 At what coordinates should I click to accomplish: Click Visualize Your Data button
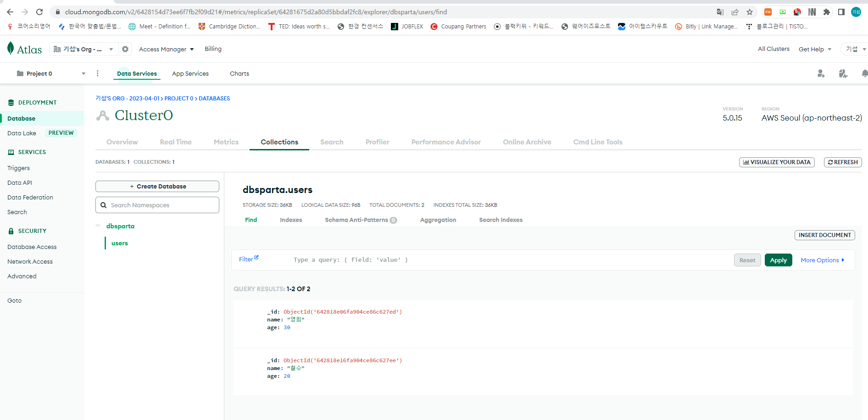pyautogui.click(x=777, y=162)
